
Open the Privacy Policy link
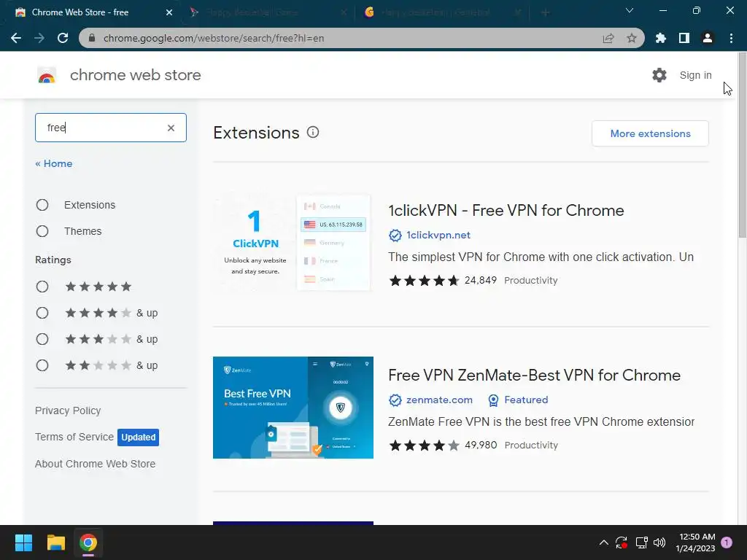(68, 411)
